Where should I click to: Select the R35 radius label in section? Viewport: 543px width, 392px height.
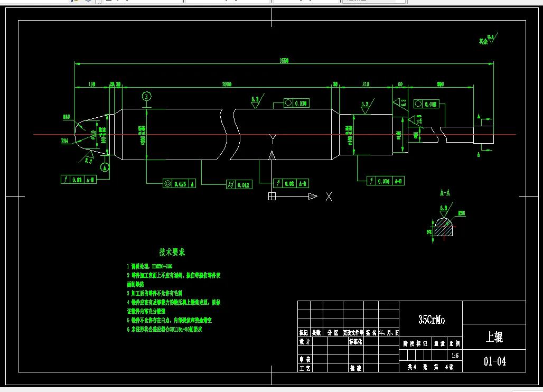(x=462, y=213)
